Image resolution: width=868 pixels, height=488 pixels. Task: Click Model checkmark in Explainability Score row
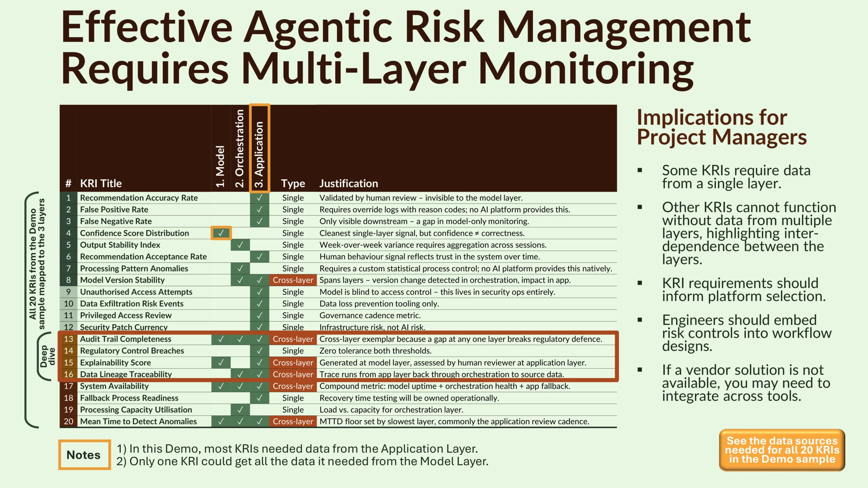tap(221, 363)
